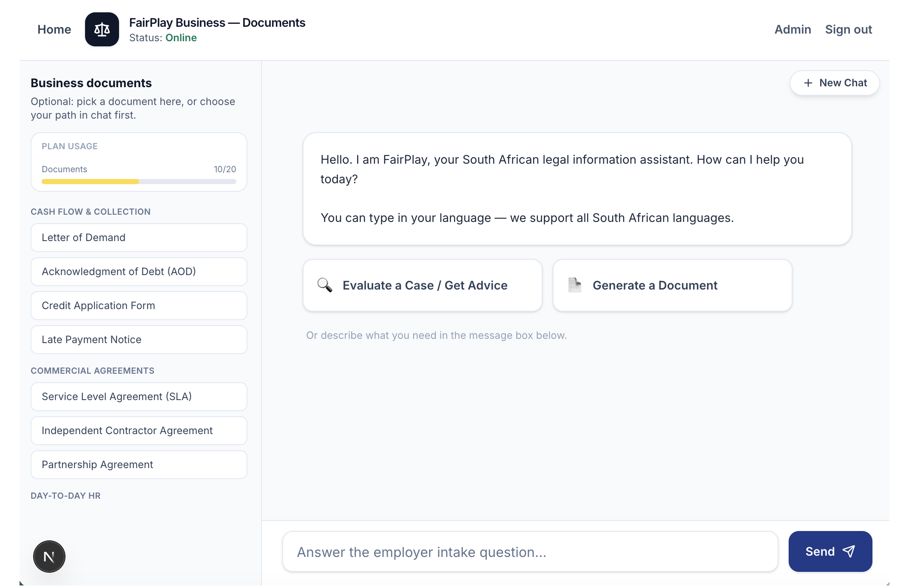Viewport: 909px width, 588px height.
Task: Open Credit Application Form
Action: pos(139,306)
